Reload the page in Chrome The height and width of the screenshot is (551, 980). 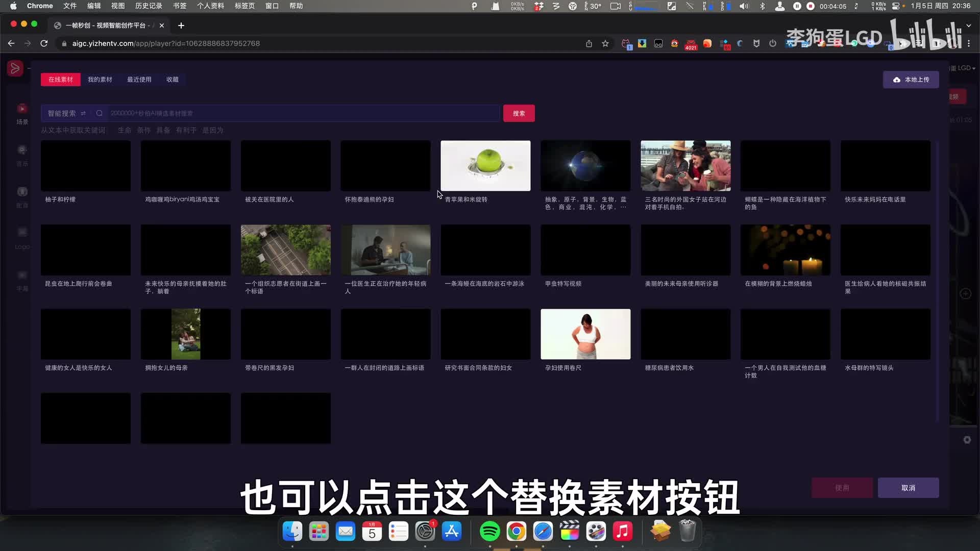(44, 44)
